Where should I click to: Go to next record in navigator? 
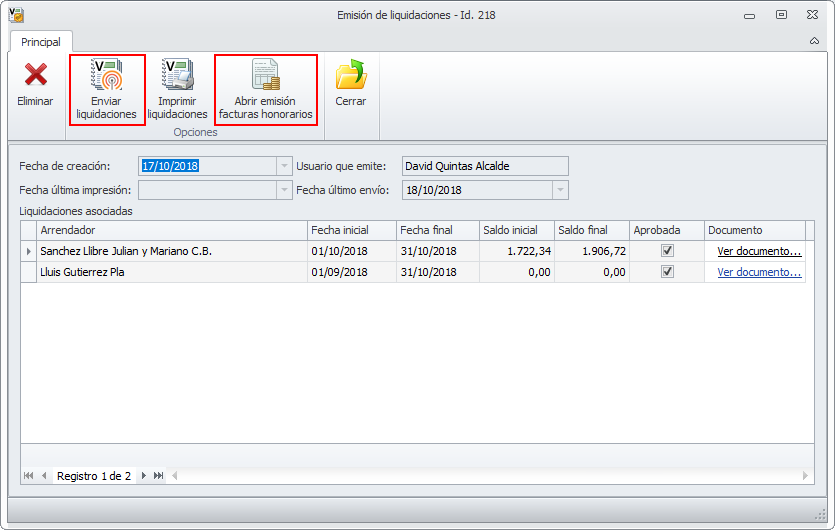coord(143,476)
